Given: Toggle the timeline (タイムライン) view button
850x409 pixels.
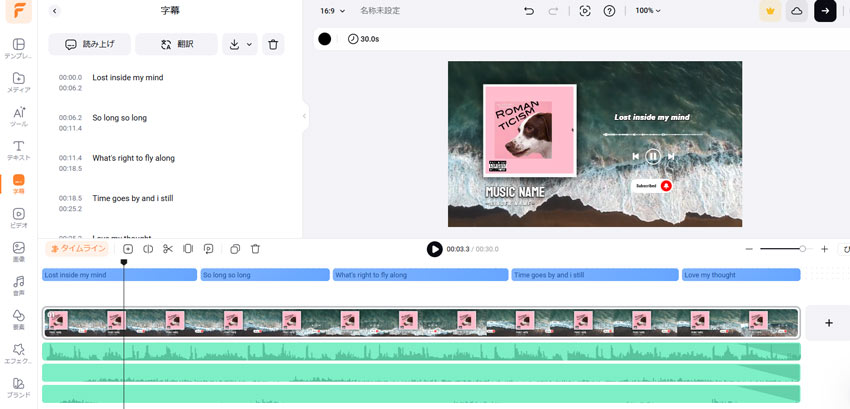Looking at the screenshot, I should [x=77, y=249].
